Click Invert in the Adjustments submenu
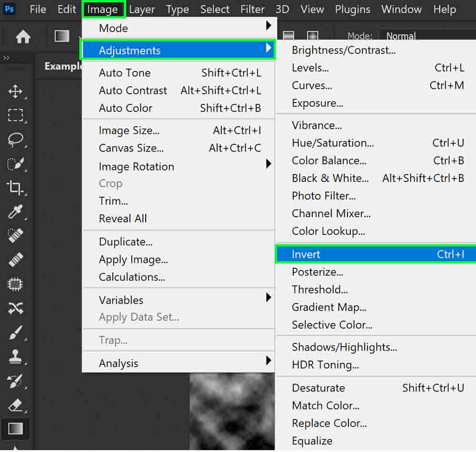The width and height of the screenshot is (476, 452). pyautogui.click(x=377, y=254)
